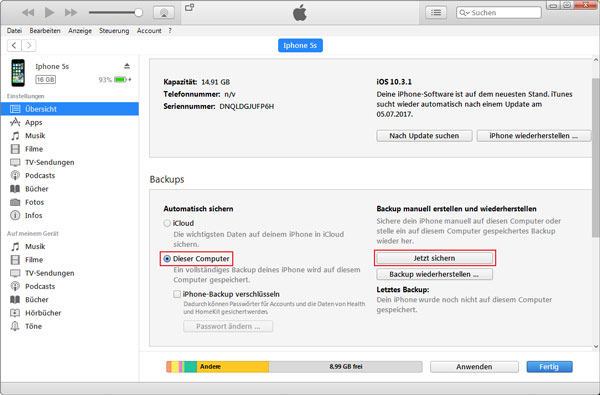Image resolution: width=600 pixels, height=395 pixels.
Task: Click the volume slider knob
Action: tap(139, 13)
